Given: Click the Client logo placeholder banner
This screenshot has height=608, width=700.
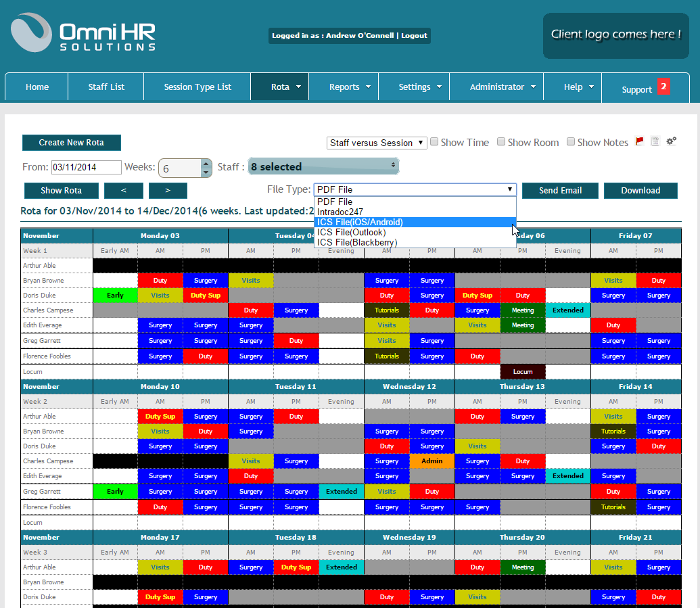Looking at the screenshot, I should pos(615,36).
